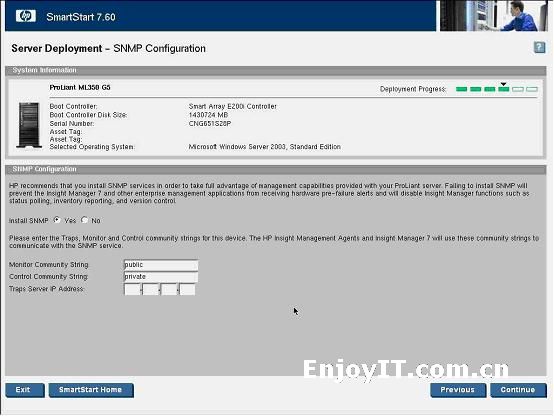Click the serial number CNG651S28P
554x416 pixels.
click(210, 123)
